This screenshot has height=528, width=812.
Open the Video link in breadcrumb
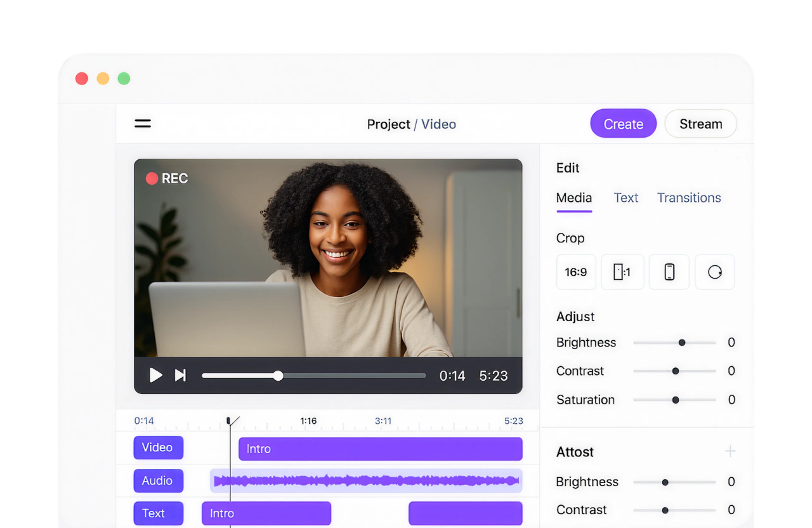pos(438,124)
